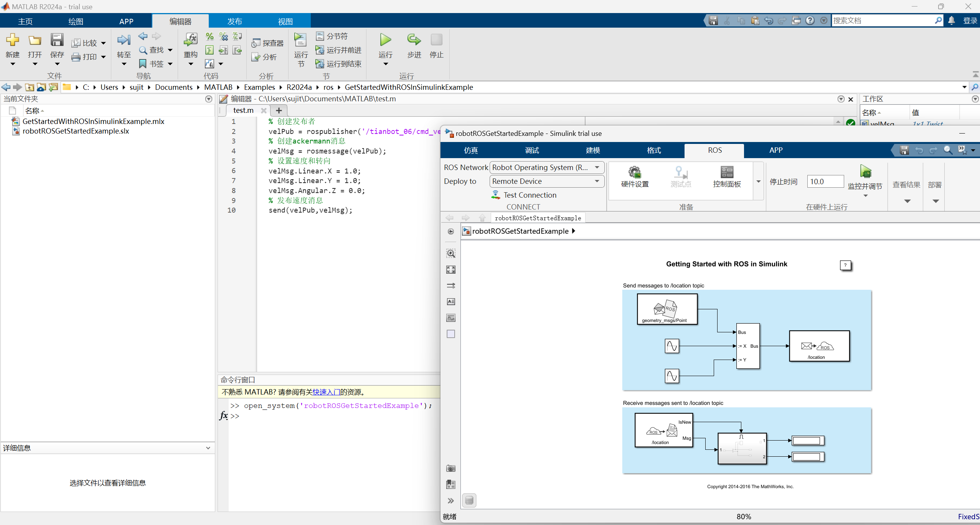This screenshot has height=525, width=980.
Task: Open the Deploy to Remote Device dropdown
Action: (x=547, y=181)
